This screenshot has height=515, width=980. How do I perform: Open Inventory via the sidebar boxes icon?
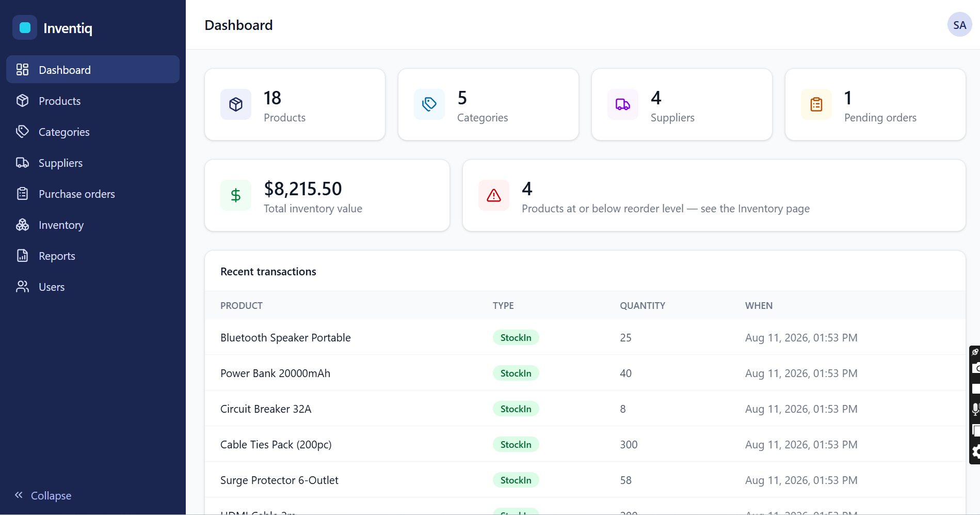pyautogui.click(x=22, y=225)
